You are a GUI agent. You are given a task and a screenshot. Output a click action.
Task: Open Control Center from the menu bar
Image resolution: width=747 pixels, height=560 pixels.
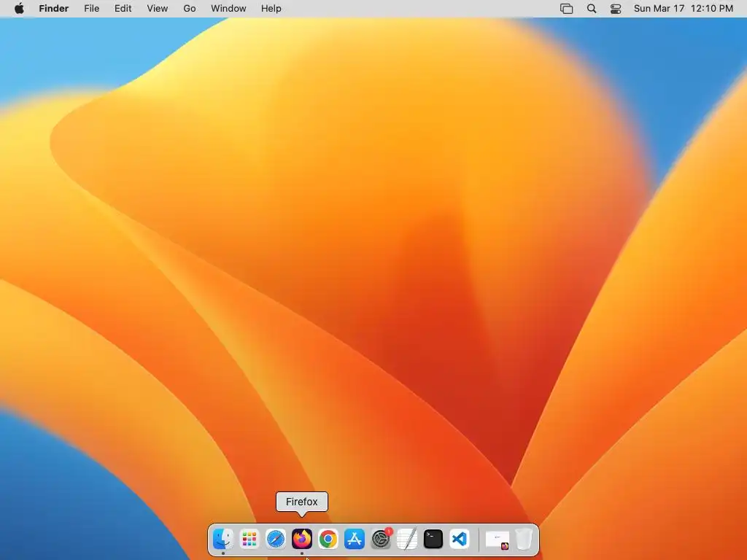[616, 9]
